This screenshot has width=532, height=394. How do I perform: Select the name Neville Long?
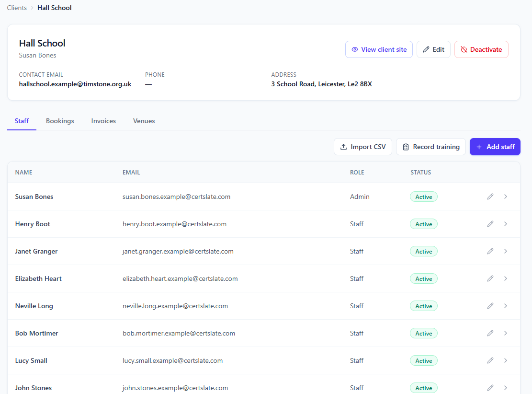coord(34,306)
